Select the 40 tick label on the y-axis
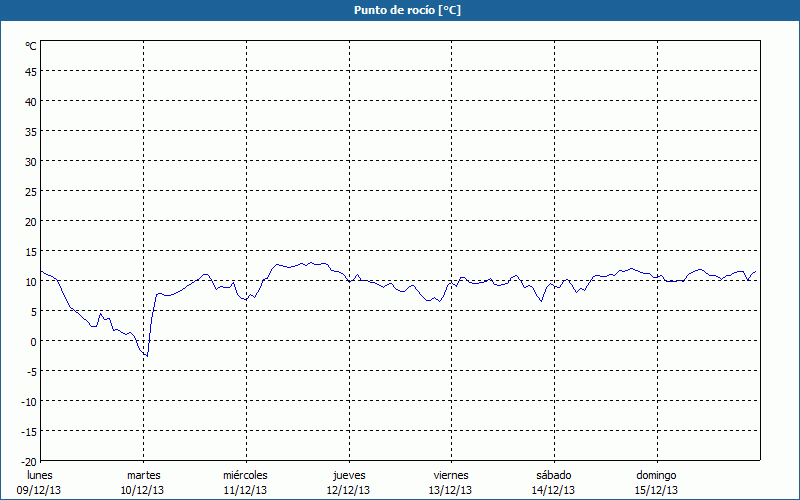This screenshot has height=500, width=800. (x=30, y=101)
